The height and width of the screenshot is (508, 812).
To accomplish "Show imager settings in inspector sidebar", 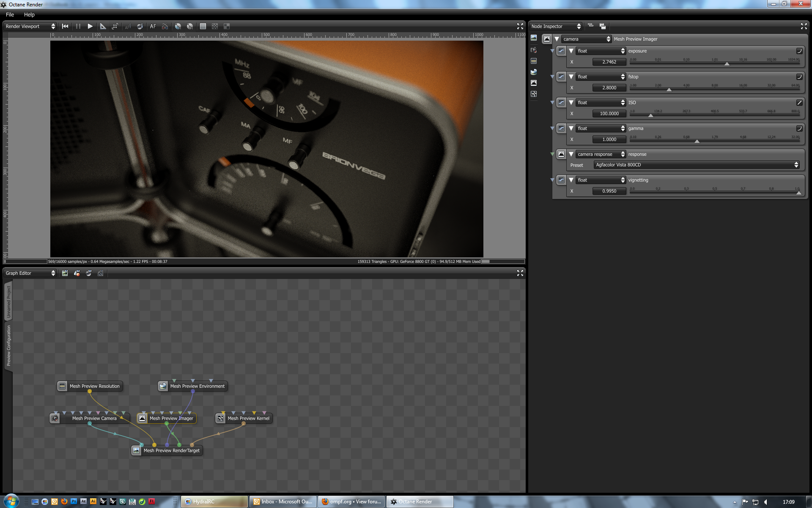I will coord(534,83).
